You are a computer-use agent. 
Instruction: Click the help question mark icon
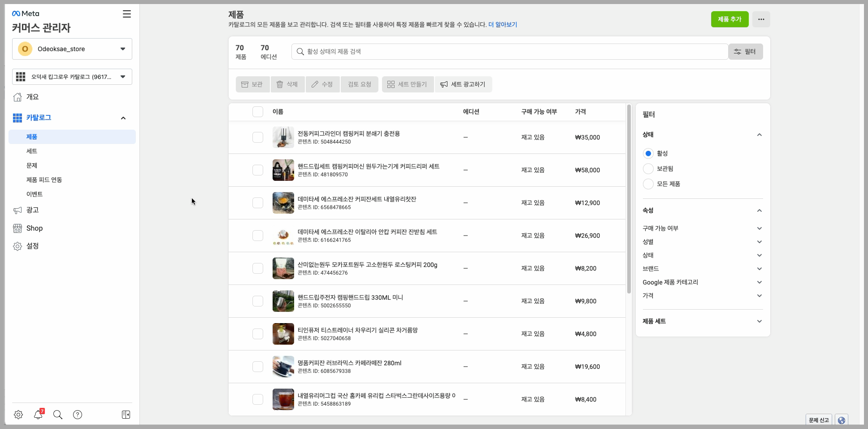[78, 415]
